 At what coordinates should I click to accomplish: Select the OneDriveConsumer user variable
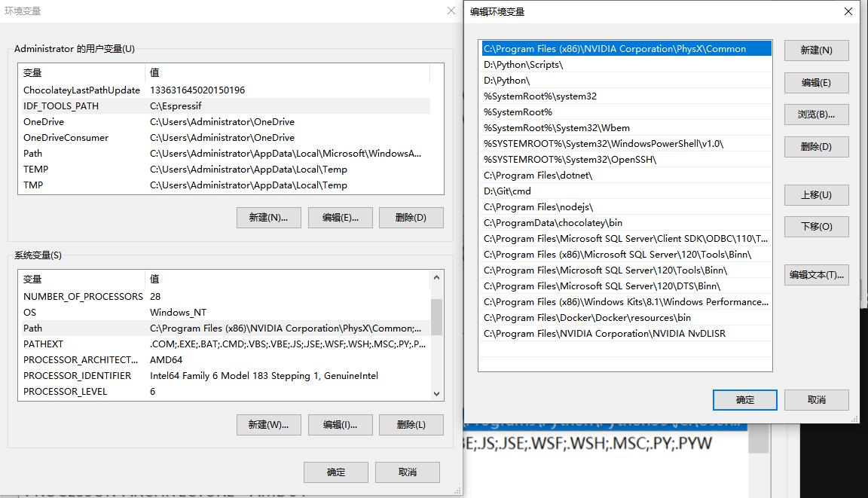point(225,138)
